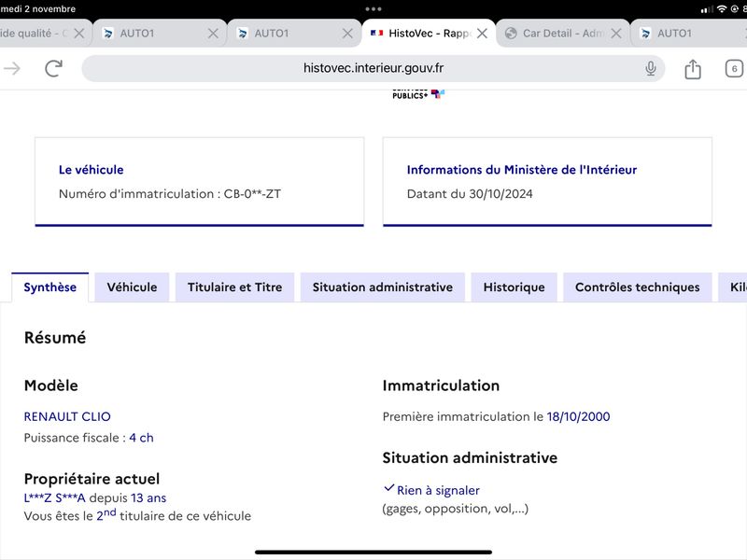Close the second AUTO1 tab

pyautogui.click(x=347, y=34)
